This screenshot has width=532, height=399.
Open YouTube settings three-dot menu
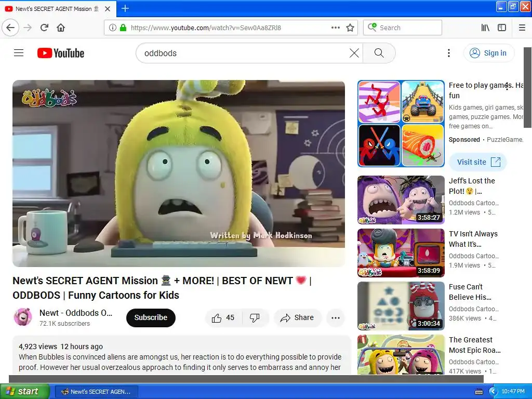[449, 53]
